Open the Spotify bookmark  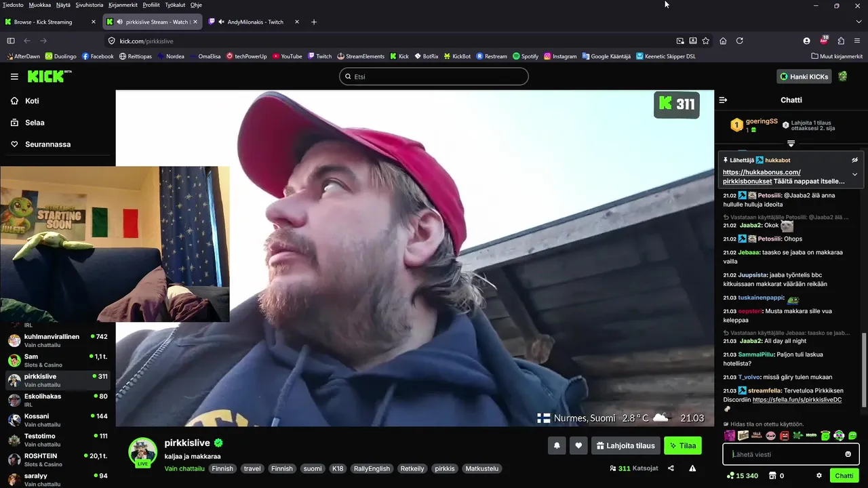[x=526, y=56]
